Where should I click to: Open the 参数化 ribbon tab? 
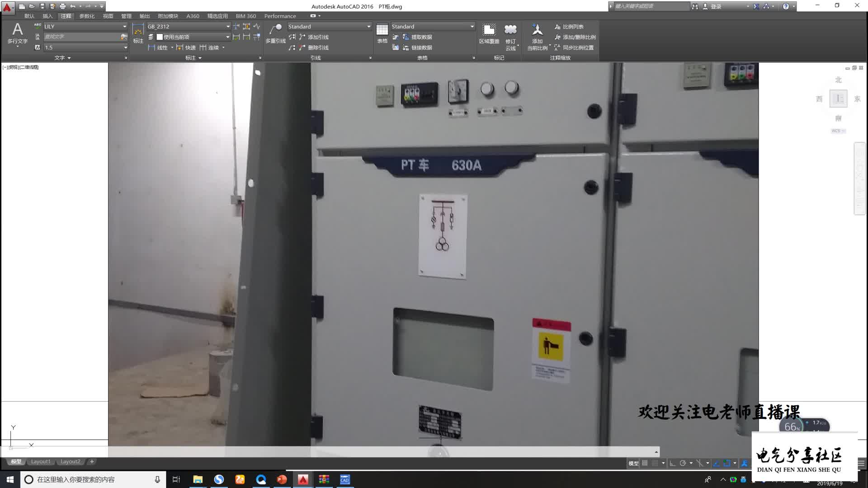pyautogui.click(x=87, y=16)
